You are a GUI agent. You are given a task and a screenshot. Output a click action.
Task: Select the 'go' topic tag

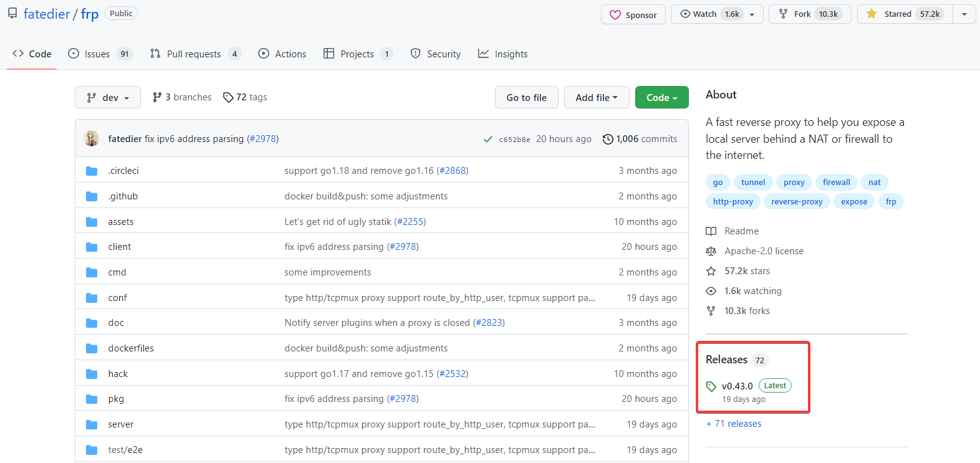coord(718,183)
